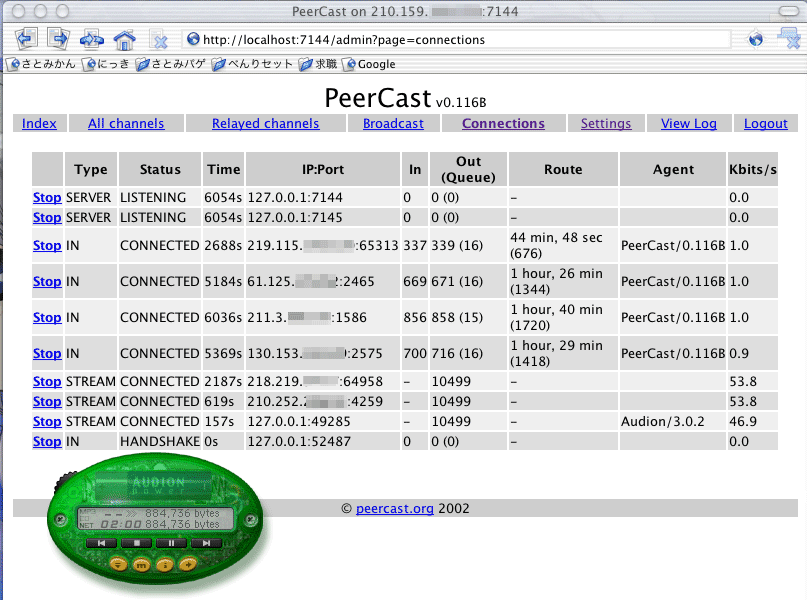Click the Status column header
The width and height of the screenshot is (807, 600).
pos(160,169)
